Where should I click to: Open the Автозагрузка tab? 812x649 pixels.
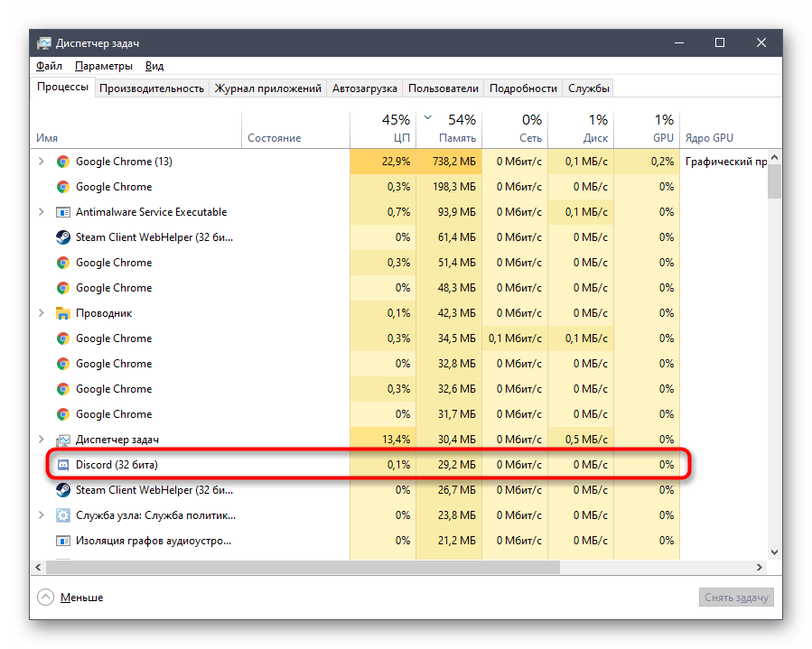[x=364, y=88]
